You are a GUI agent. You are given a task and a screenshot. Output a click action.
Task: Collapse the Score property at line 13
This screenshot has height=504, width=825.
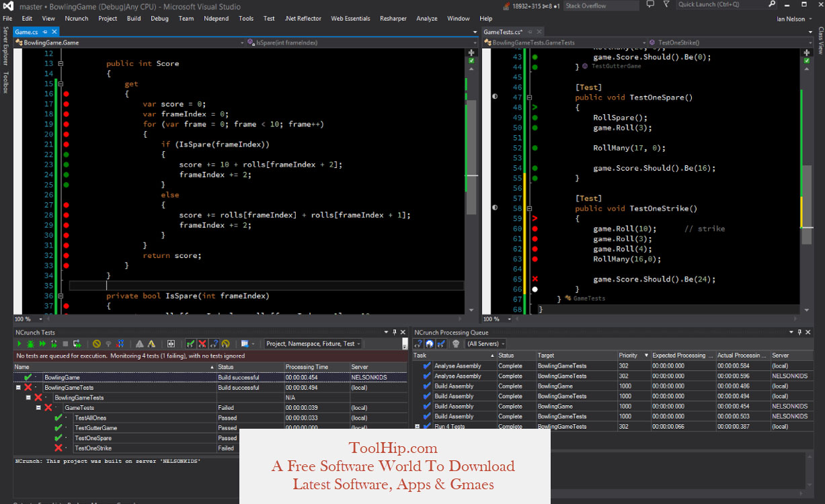tap(61, 64)
